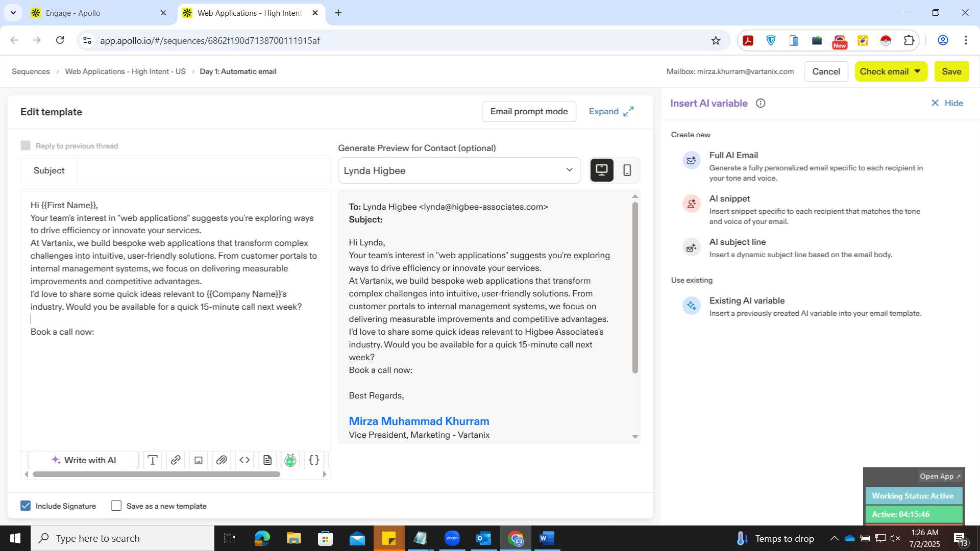The width and height of the screenshot is (980, 551).
Task: Attach a file using the paperclip icon
Action: click(222, 460)
